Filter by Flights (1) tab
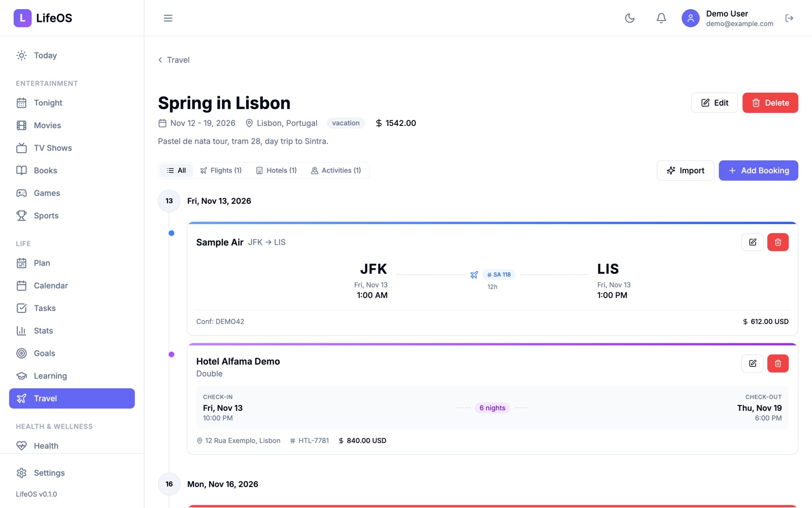 [x=221, y=171]
